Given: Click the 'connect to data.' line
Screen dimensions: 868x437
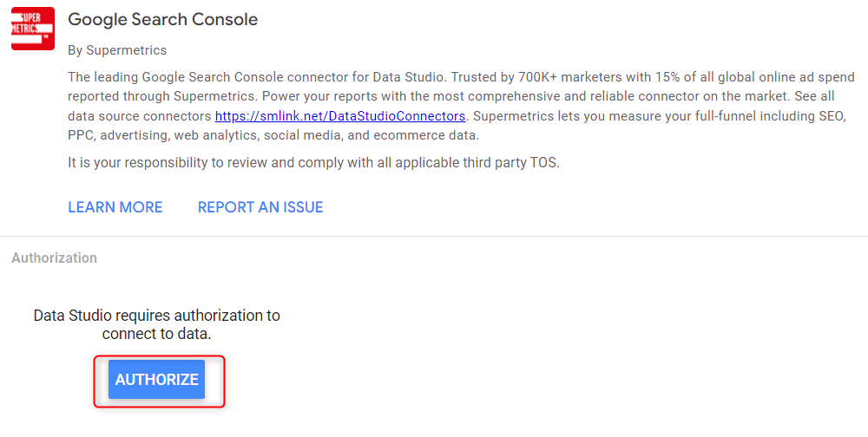Looking at the screenshot, I should point(156,335).
